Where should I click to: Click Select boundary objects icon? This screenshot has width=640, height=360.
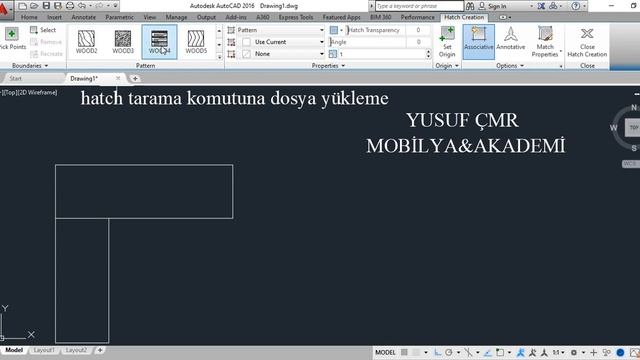pyautogui.click(x=34, y=30)
